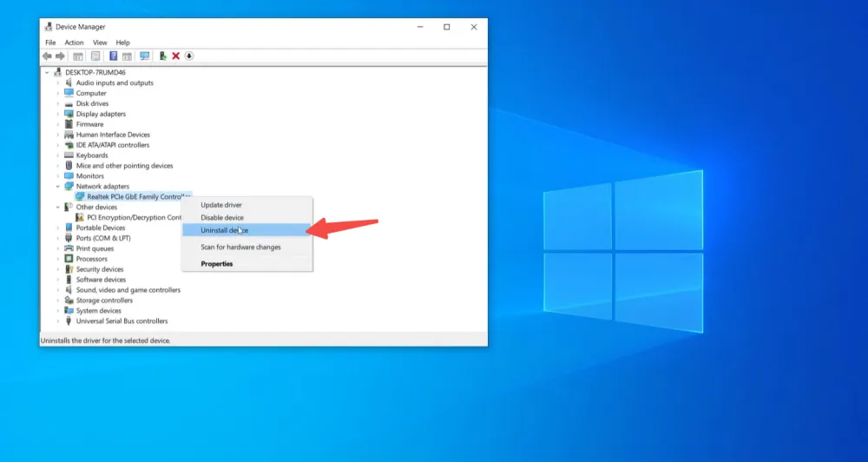This screenshot has width=868, height=462.
Task: Choose Properties in the context menu
Action: [x=247, y=264]
